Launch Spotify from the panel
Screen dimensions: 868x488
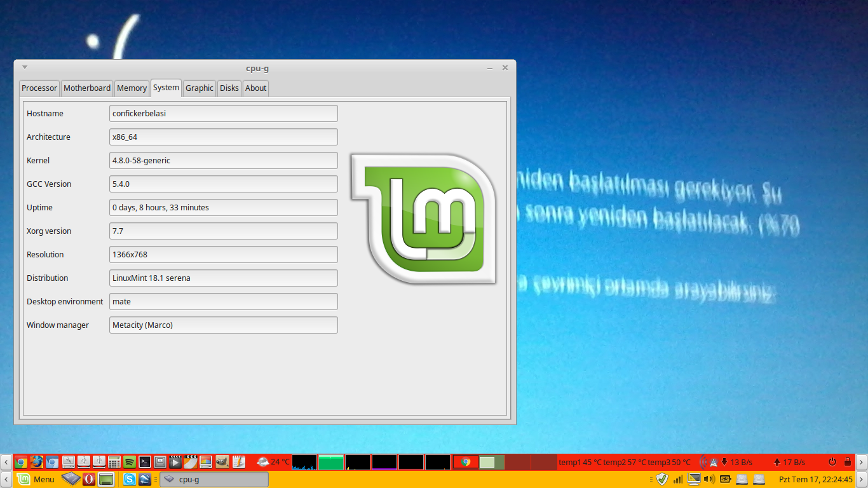(130, 462)
